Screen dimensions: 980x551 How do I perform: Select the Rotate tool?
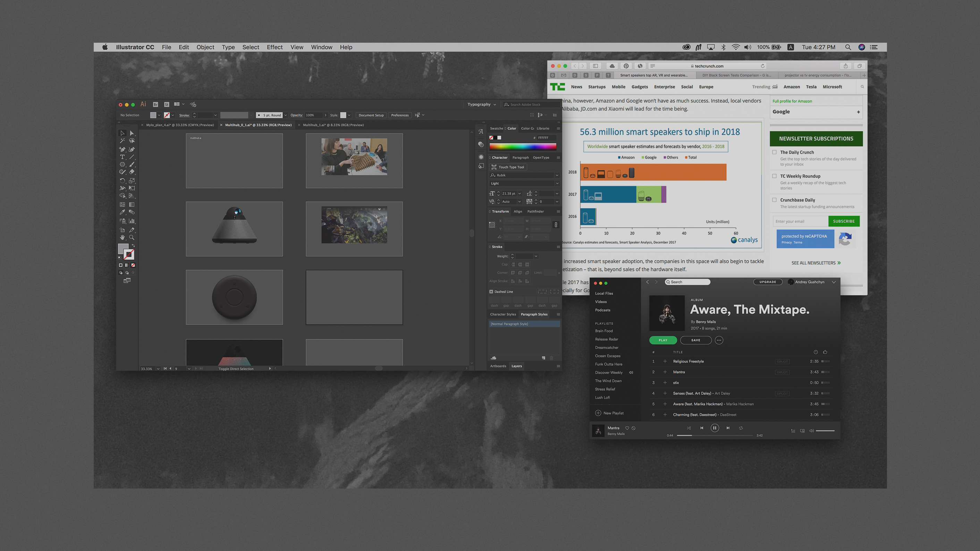(x=122, y=181)
